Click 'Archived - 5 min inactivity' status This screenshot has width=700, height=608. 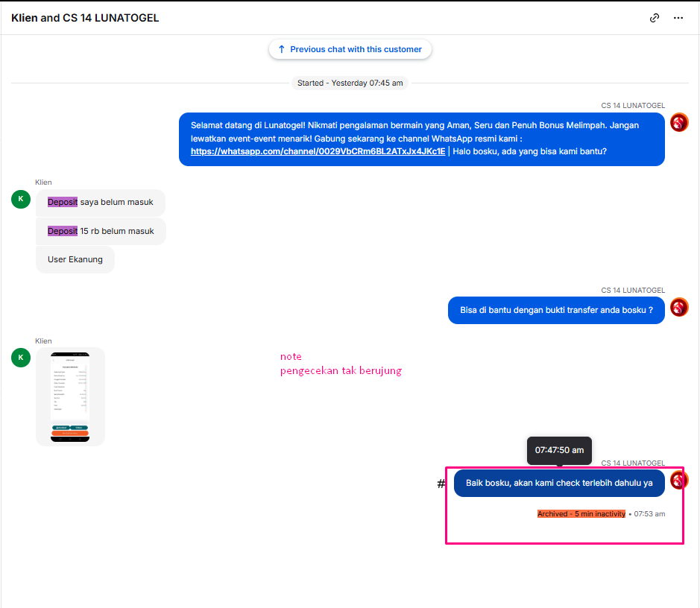[581, 514]
